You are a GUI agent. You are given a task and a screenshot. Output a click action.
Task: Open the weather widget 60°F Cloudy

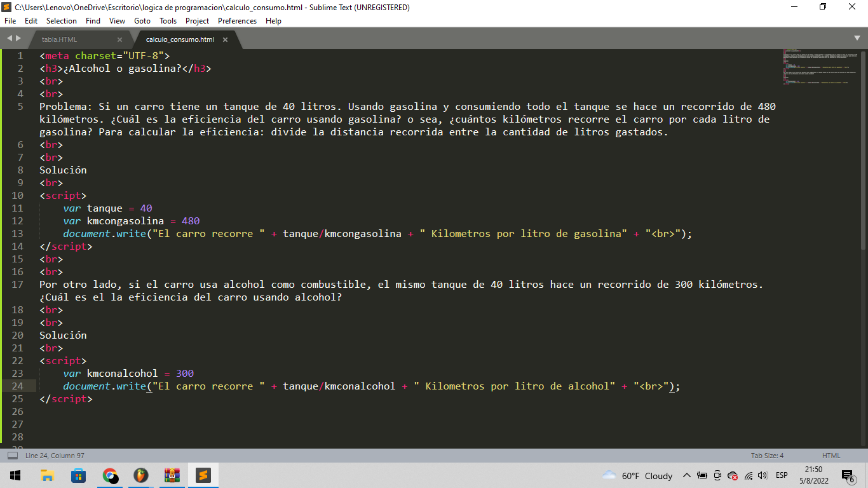point(637,475)
